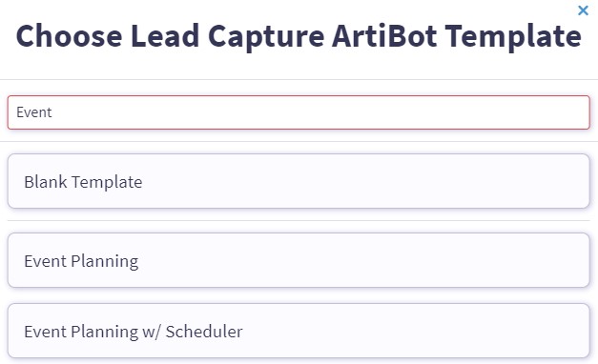Click the "Choose Lead Capture ArtiBot Template" heading
Image resolution: width=598 pixels, height=364 pixels.
[x=299, y=36]
